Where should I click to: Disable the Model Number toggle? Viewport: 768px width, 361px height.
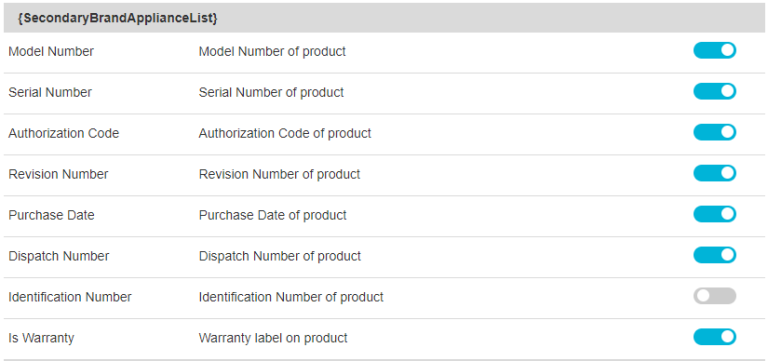tap(714, 50)
